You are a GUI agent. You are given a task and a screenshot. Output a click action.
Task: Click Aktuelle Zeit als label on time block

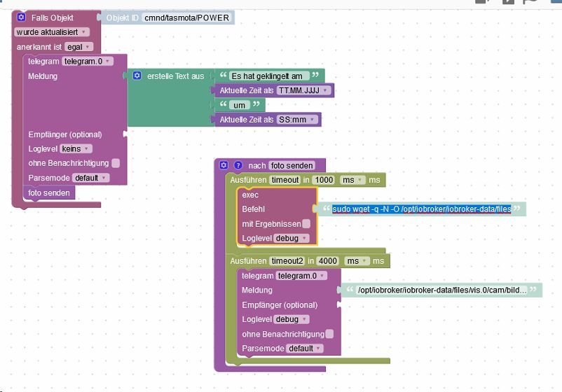pos(247,120)
